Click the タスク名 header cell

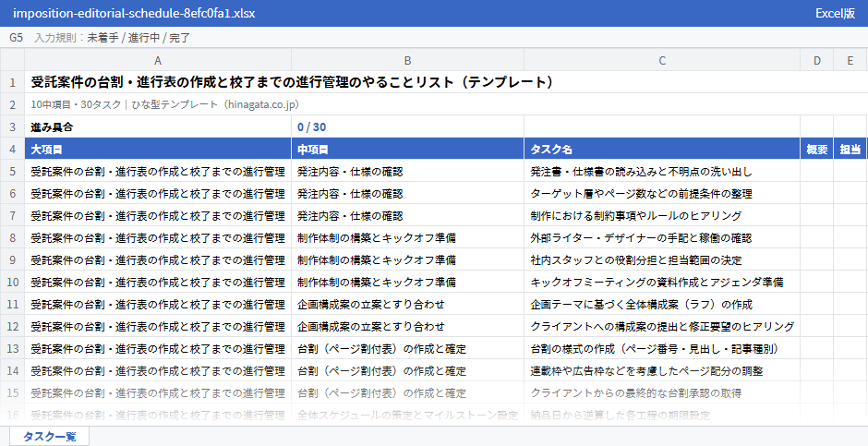point(662,149)
